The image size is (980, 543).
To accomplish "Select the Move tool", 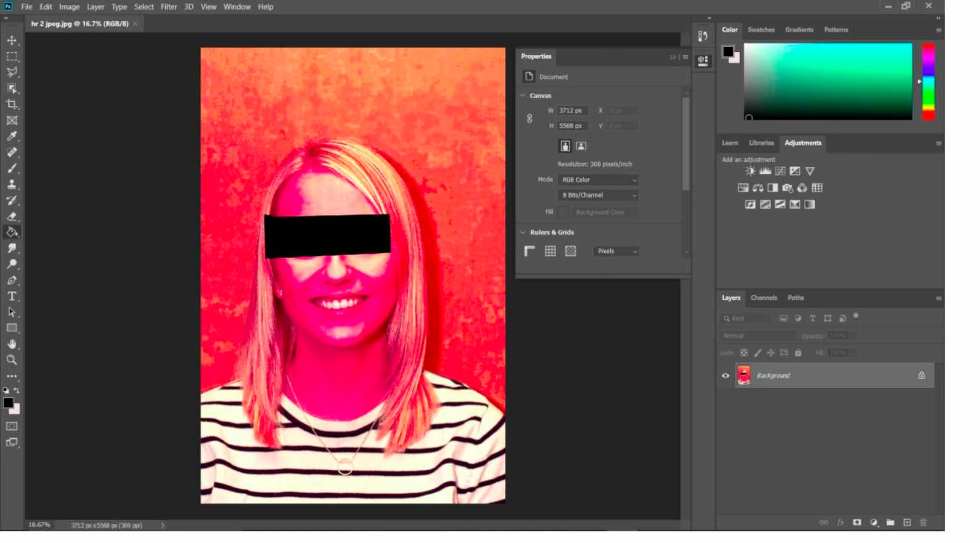I will (x=12, y=40).
